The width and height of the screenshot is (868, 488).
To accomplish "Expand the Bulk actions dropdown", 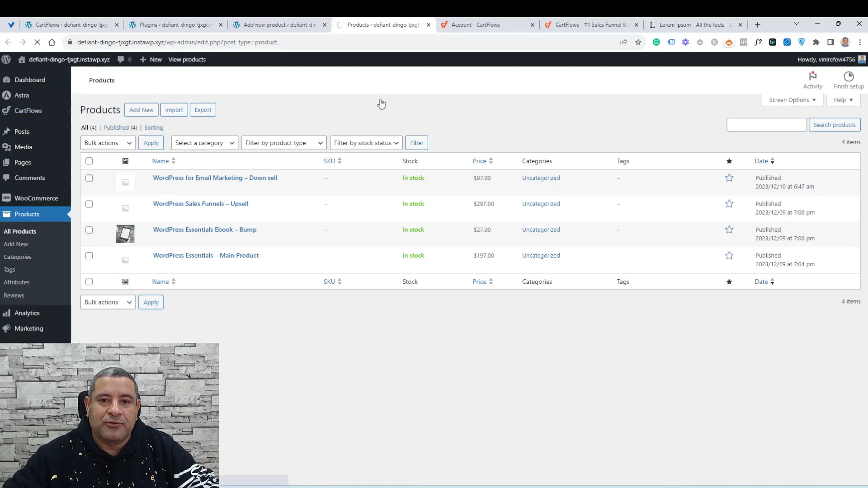I will click(x=107, y=143).
